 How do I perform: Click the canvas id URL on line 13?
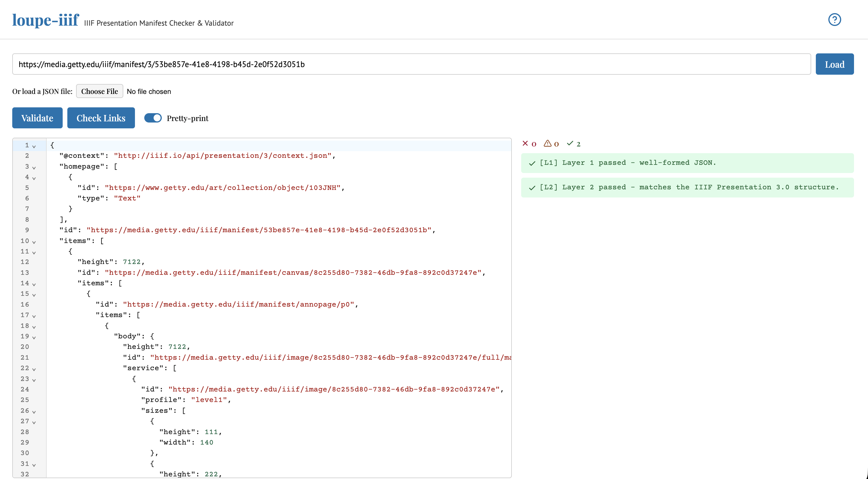click(293, 272)
